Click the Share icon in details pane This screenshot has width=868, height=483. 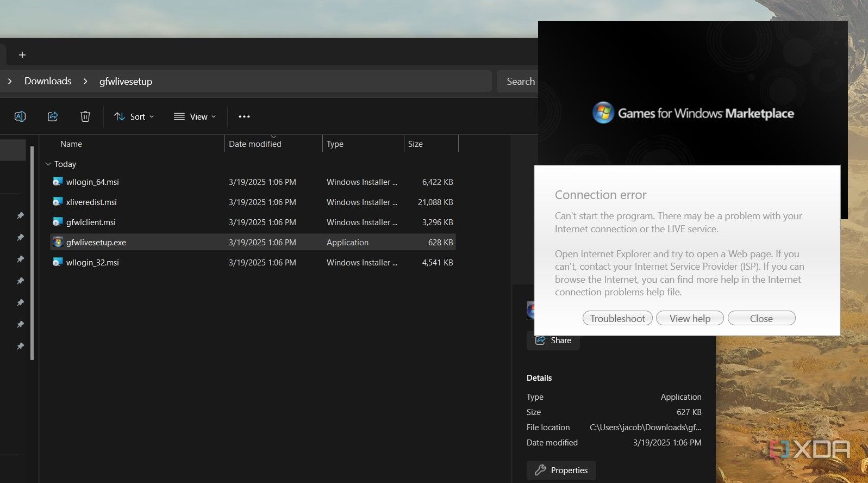[x=540, y=340]
